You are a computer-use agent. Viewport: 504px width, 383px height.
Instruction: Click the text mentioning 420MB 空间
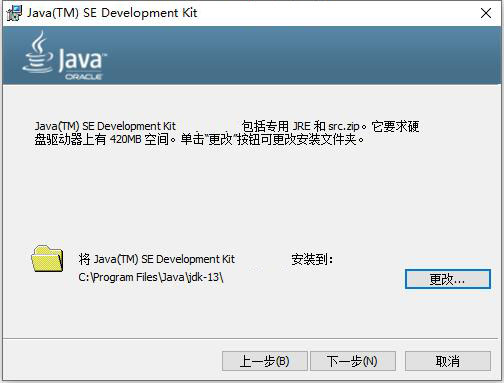click(199, 139)
